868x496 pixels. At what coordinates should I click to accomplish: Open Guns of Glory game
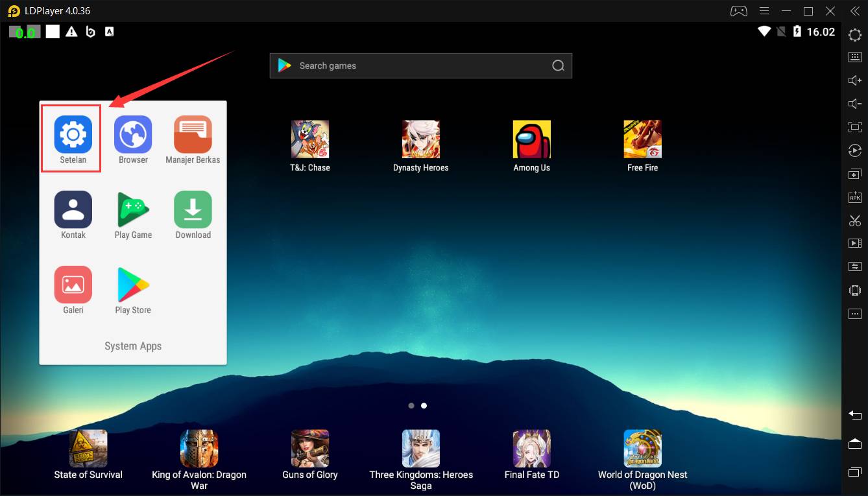point(310,449)
